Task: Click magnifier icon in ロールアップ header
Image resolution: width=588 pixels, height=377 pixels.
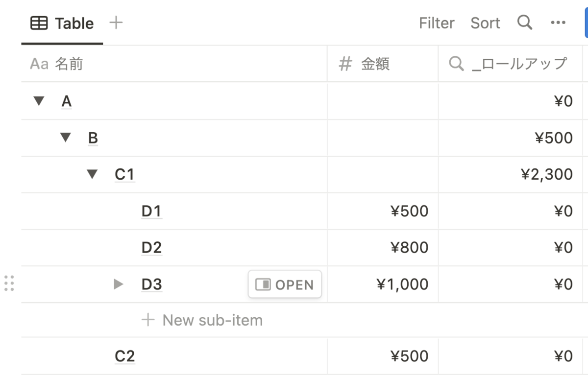Action: (x=456, y=64)
